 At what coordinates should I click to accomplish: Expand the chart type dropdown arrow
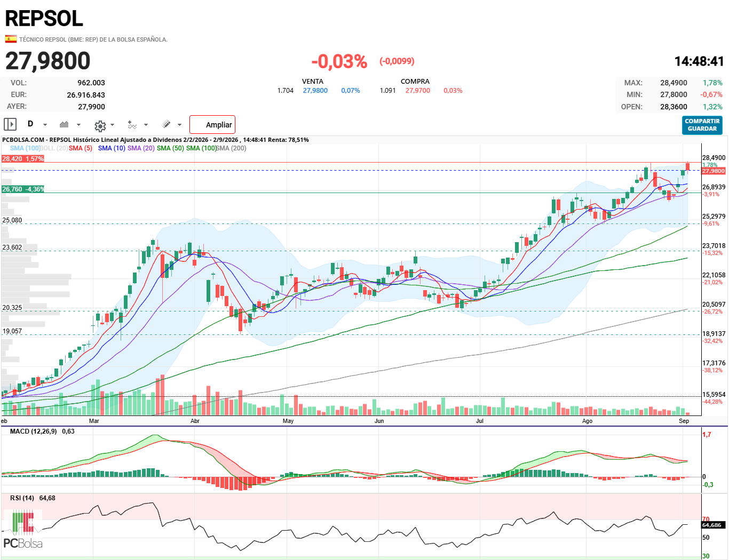pos(78,125)
